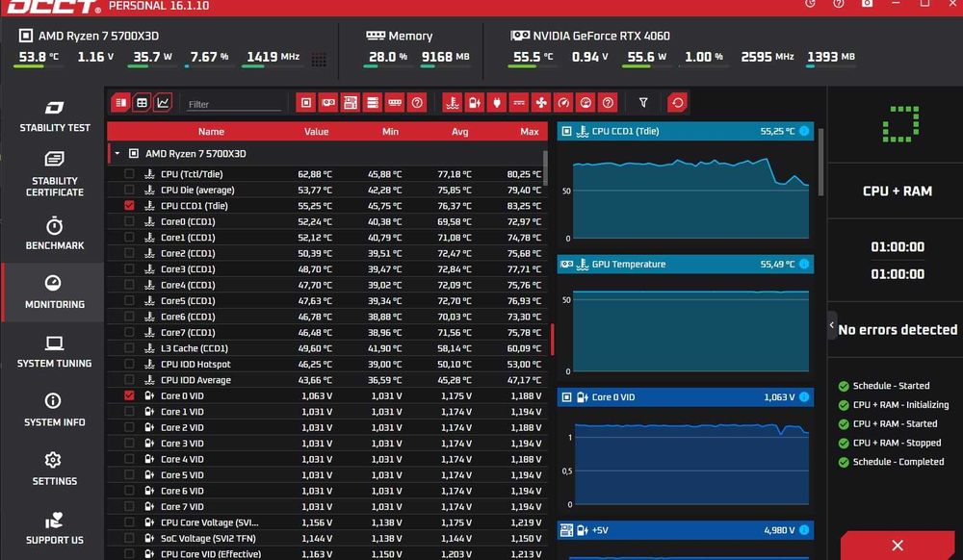Screen dimensions: 963x560
Task: Open the Support Us section
Action: pyautogui.click(x=54, y=528)
